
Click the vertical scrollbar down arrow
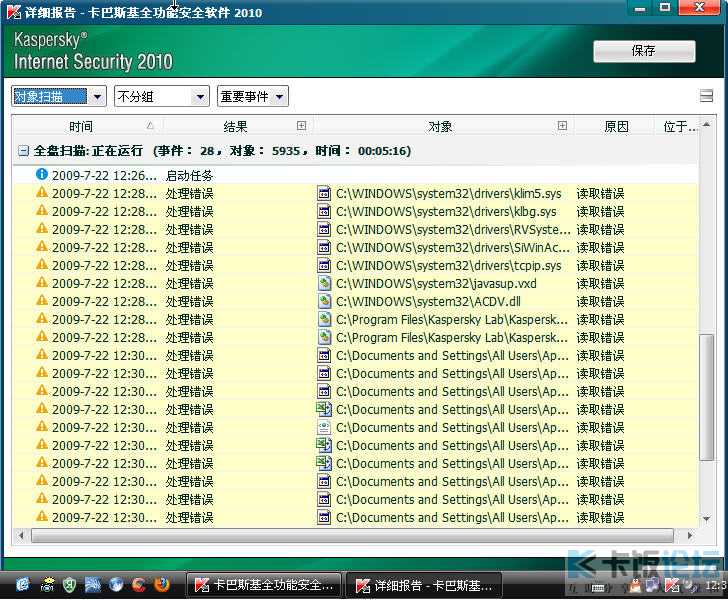pos(706,519)
